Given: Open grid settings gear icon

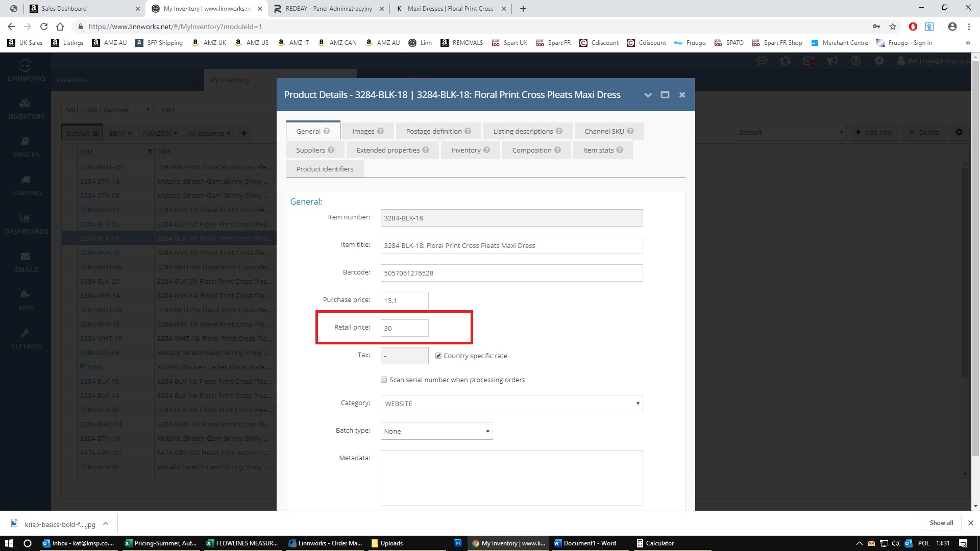Looking at the screenshot, I should point(959,132).
